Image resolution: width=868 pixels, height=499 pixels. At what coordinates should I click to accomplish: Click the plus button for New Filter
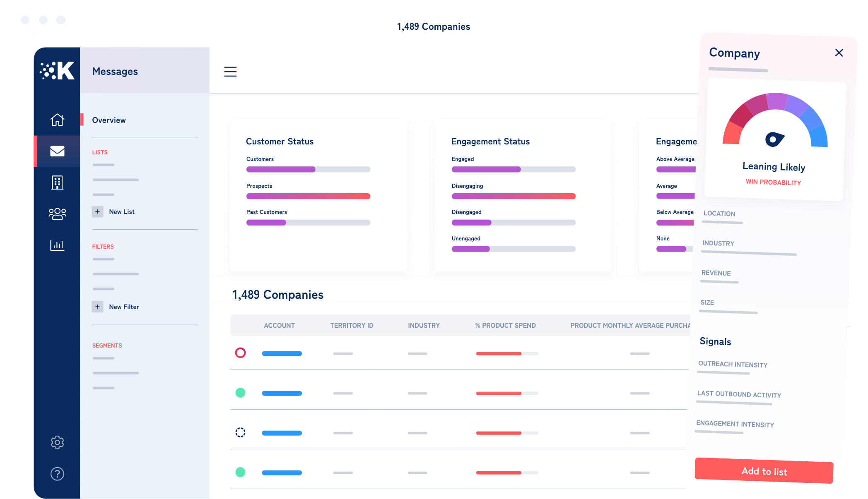tap(97, 307)
